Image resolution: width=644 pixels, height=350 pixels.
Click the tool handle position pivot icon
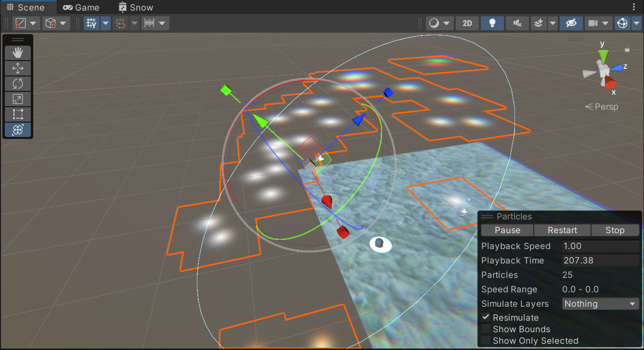[x=20, y=23]
